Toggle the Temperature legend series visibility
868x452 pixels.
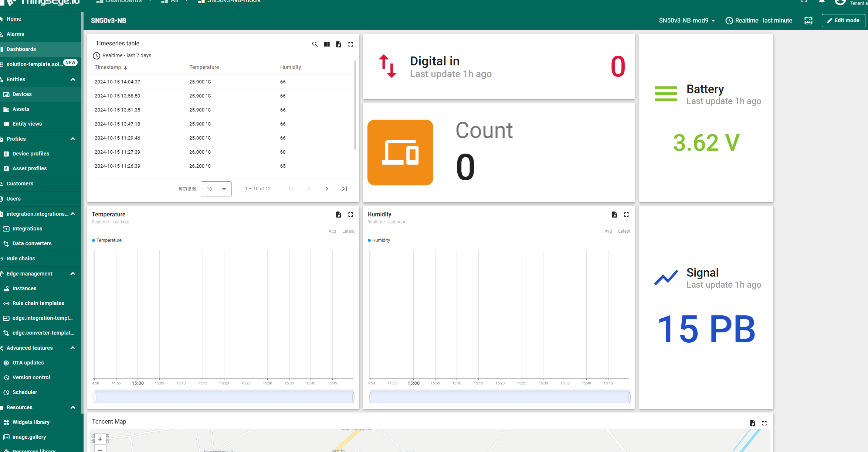[107, 240]
